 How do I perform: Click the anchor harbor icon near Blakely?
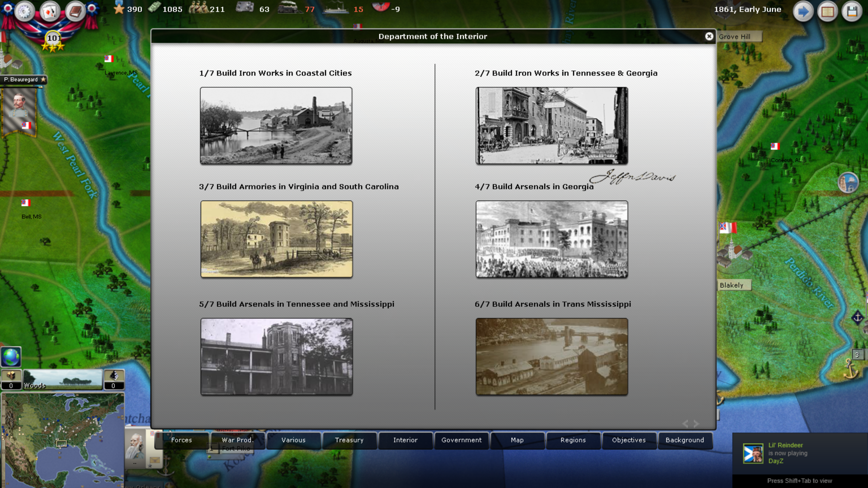[851, 370]
